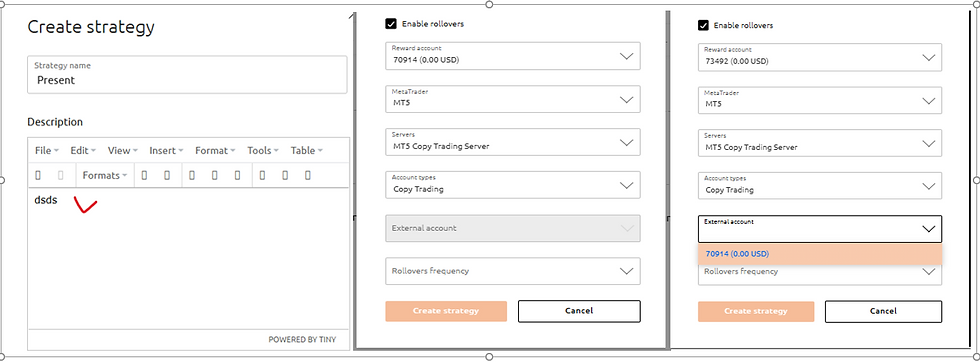
Task: Open the Table menu in the editor
Action: tap(306, 151)
